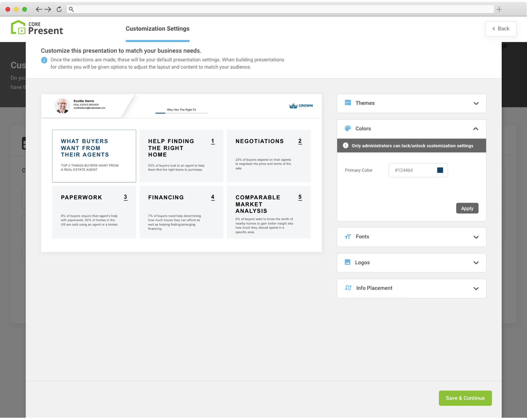
Task: Click the info icon below the customize heading
Action: tap(44, 60)
